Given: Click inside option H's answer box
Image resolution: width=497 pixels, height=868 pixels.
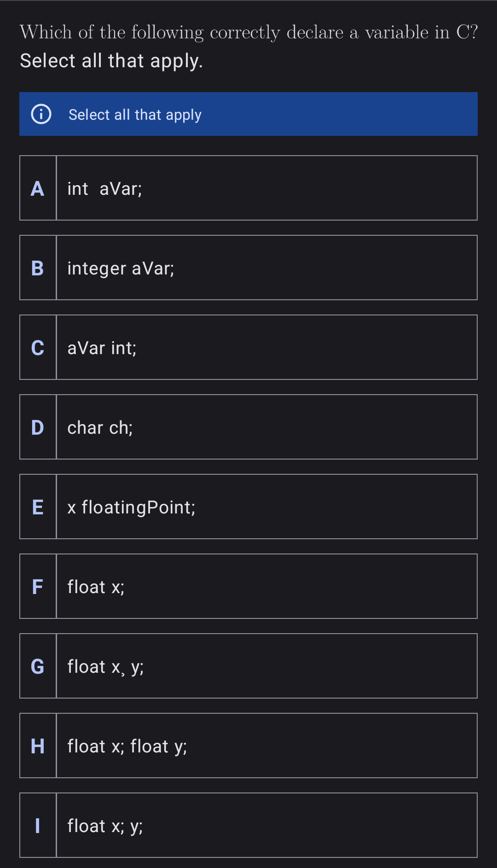Looking at the screenshot, I should coord(267,746).
